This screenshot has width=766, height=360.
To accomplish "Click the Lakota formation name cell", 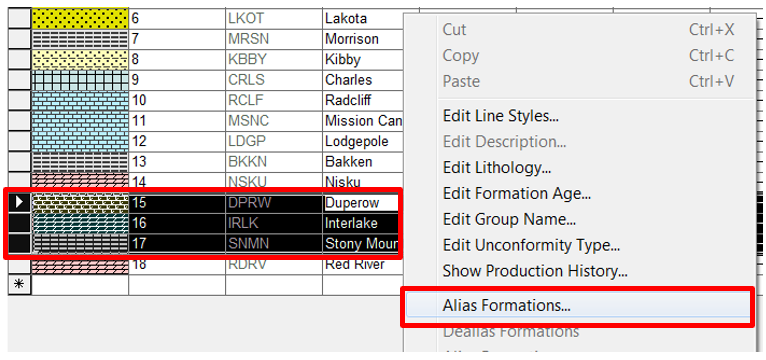I will [x=362, y=19].
